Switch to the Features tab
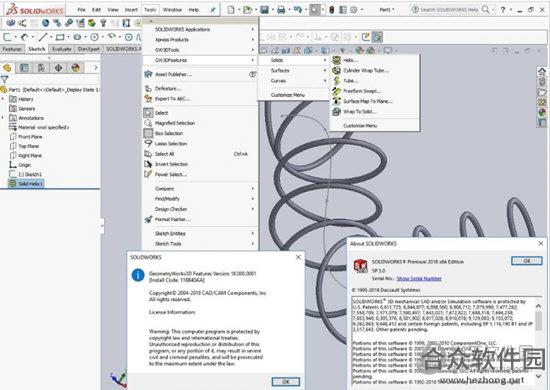The height and width of the screenshot is (390, 550). tap(12, 49)
